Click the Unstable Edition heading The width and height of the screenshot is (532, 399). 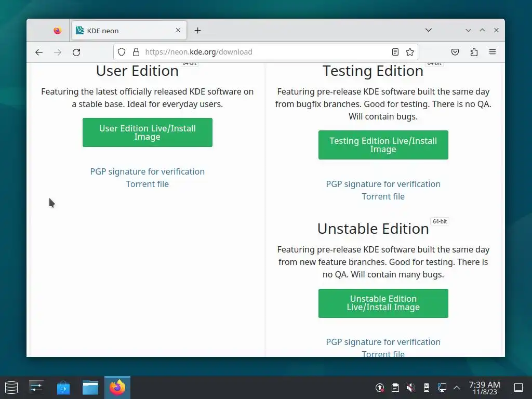pyautogui.click(x=373, y=229)
